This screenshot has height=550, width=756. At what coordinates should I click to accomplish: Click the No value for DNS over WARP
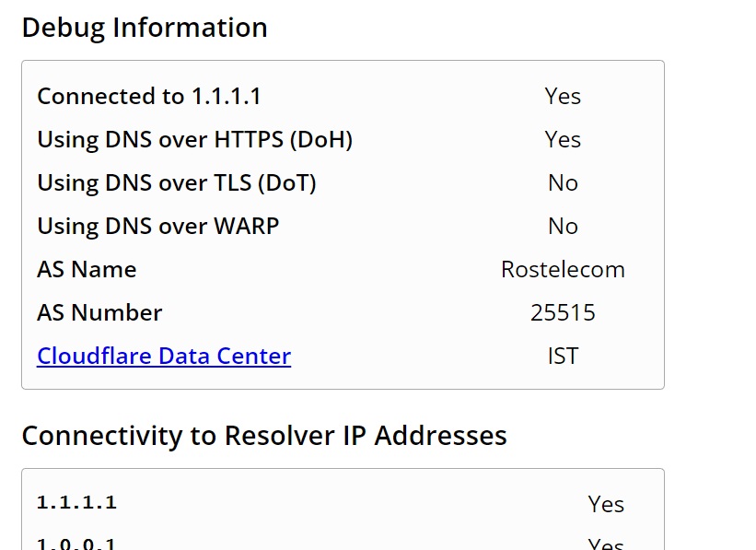point(563,226)
